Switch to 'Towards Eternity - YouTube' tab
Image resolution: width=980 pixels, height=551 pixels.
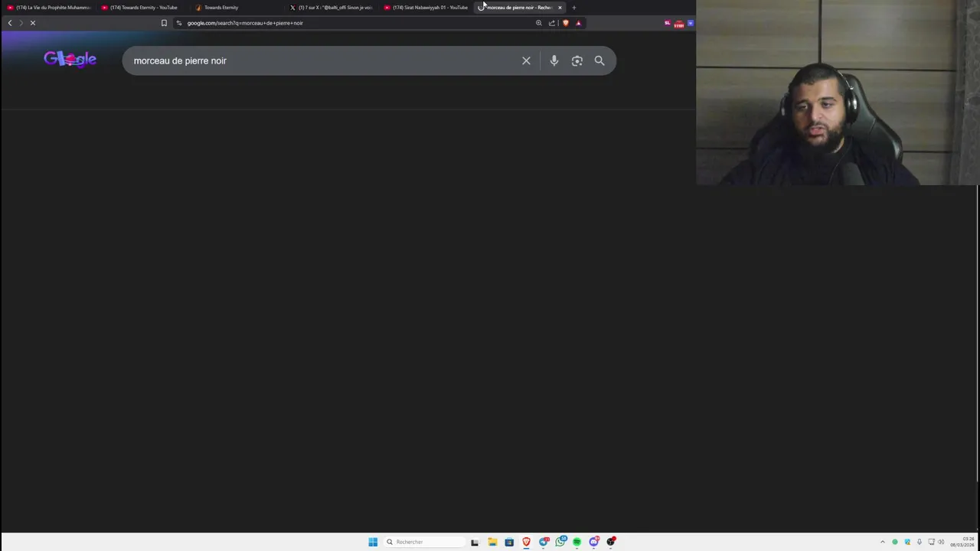tap(143, 8)
